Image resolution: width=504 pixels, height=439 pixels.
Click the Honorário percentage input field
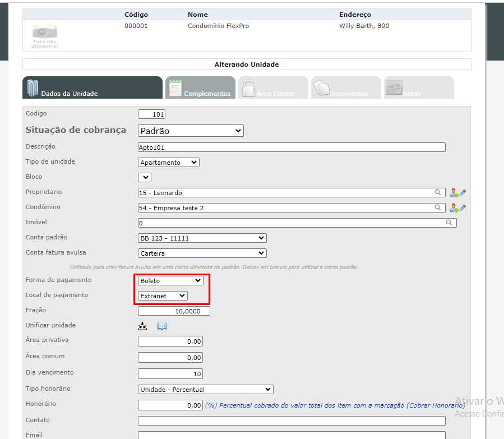(x=170, y=405)
